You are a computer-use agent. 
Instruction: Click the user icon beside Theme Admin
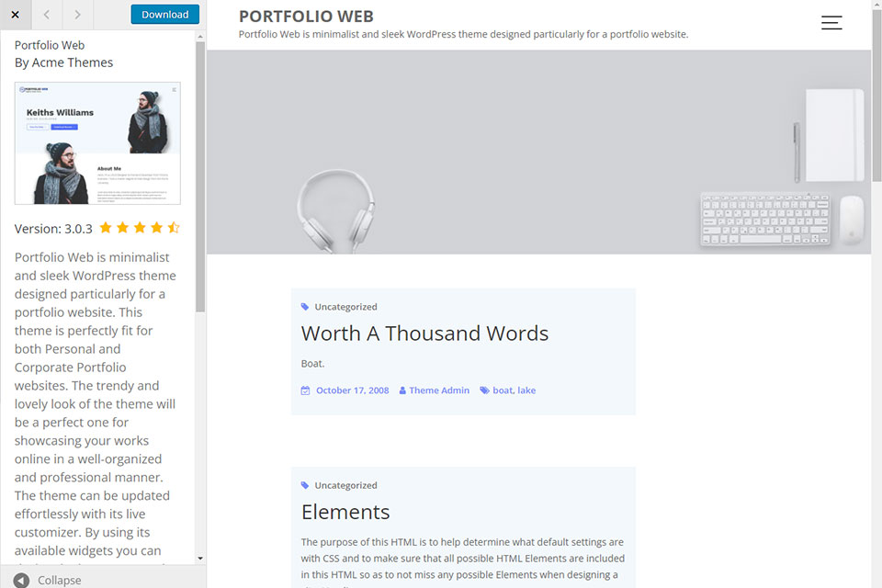pos(402,390)
